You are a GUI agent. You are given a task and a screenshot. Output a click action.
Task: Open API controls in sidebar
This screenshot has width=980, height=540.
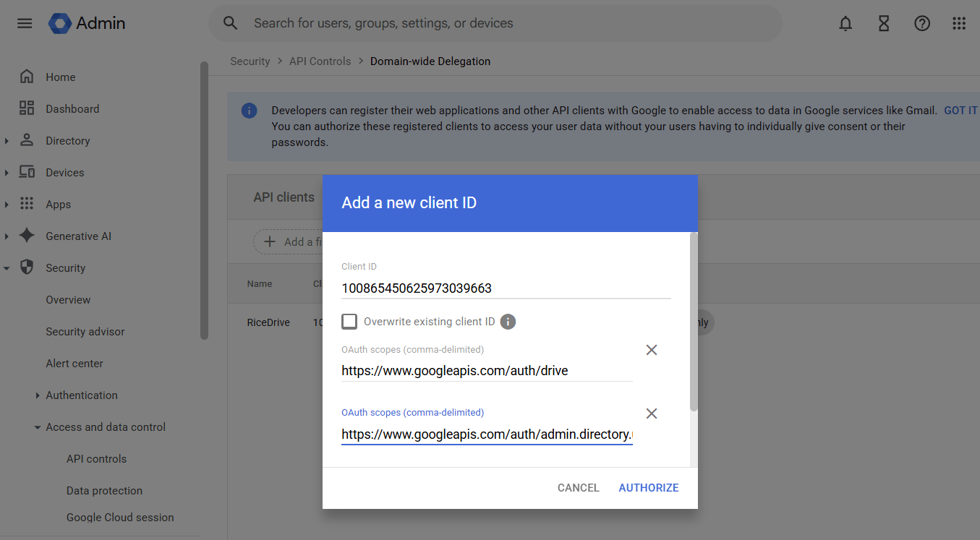tap(96, 458)
